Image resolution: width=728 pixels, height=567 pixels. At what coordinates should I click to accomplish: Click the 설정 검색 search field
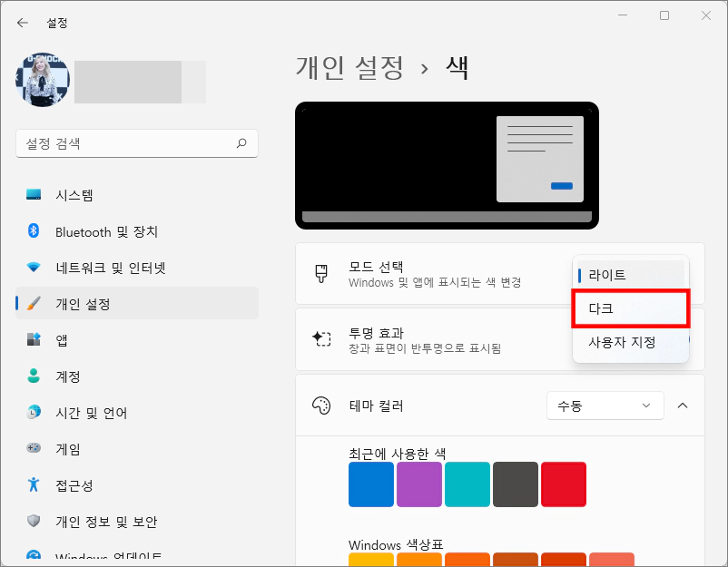tap(137, 143)
